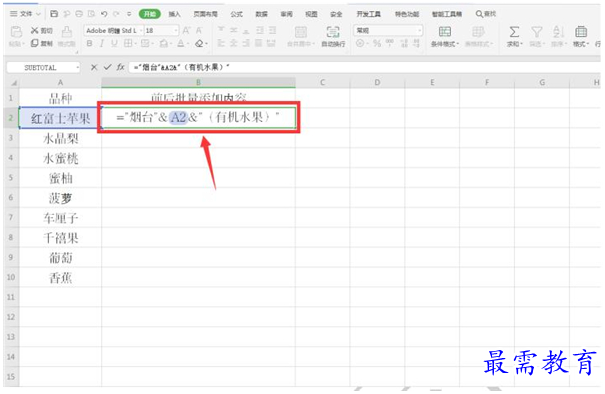Open the font size 18 dropdown
605x394 pixels.
(176, 30)
